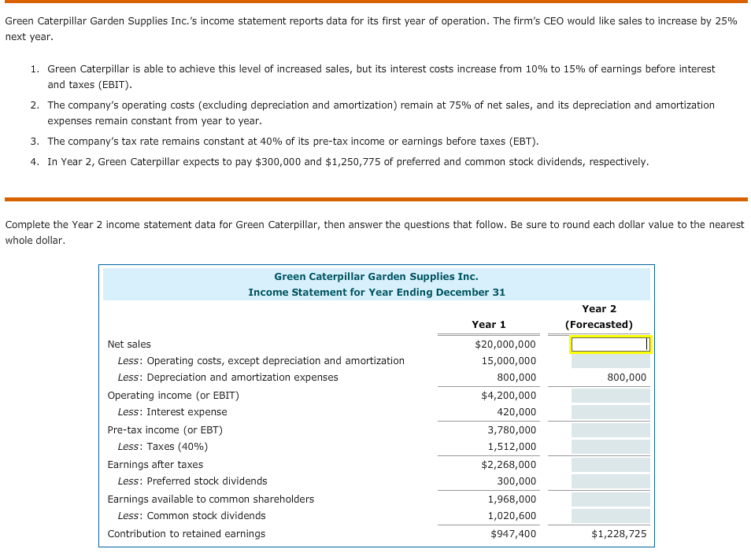751x560 pixels.
Task: Click the Year 1 value $20,000,000
Action: click(x=505, y=344)
